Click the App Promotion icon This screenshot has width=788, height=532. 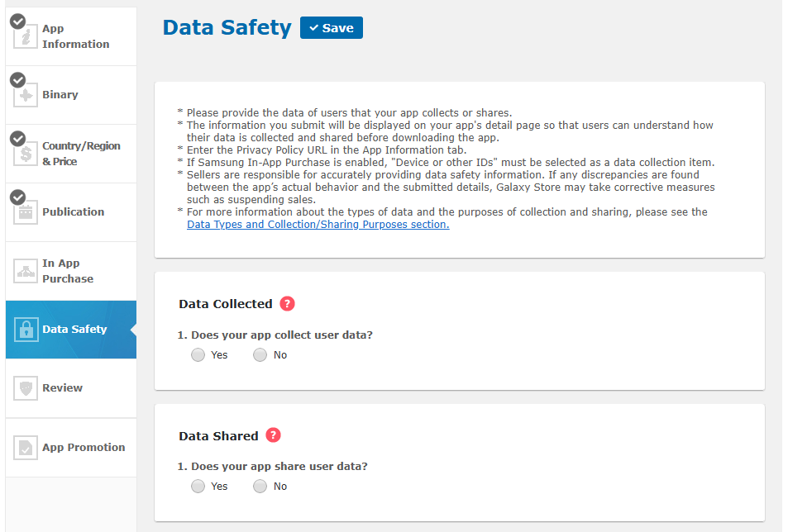(x=26, y=448)
